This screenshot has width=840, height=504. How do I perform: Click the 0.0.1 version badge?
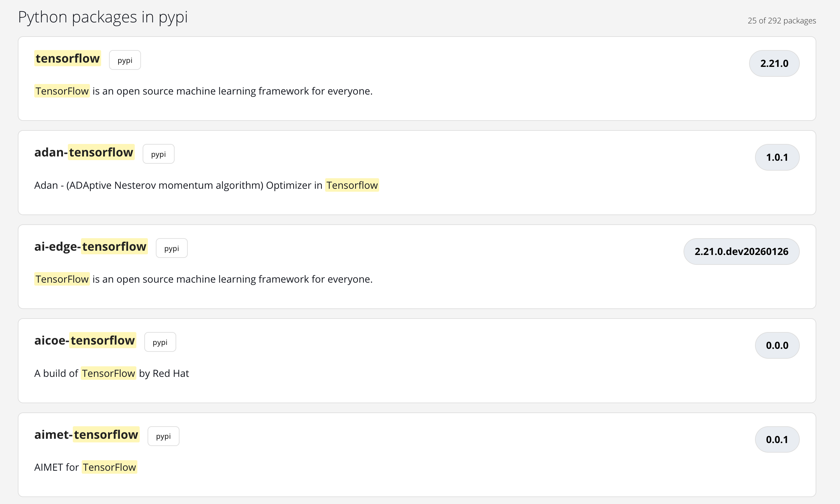(x=777, y=439)
